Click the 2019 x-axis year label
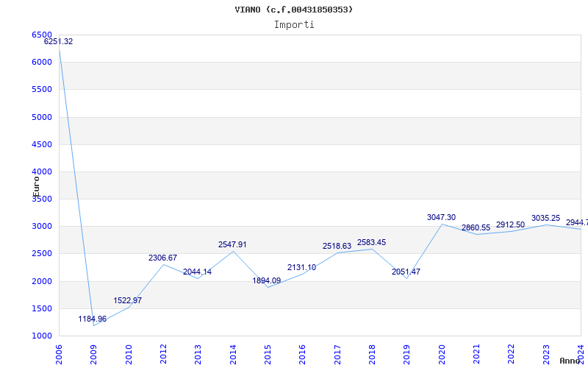The height and width of the screenshot is (368, 588). pyautogui.click(x=407, y=355)
